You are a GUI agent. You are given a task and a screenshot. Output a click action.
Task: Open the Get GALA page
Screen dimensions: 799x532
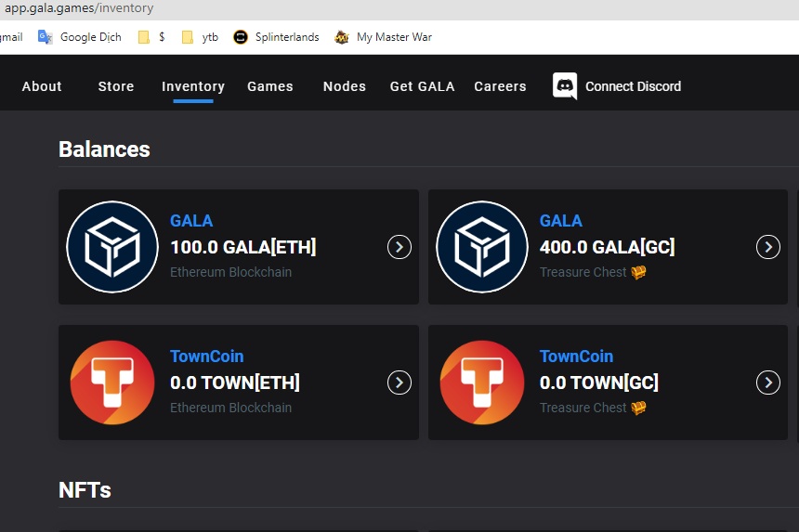coord(423,86)
